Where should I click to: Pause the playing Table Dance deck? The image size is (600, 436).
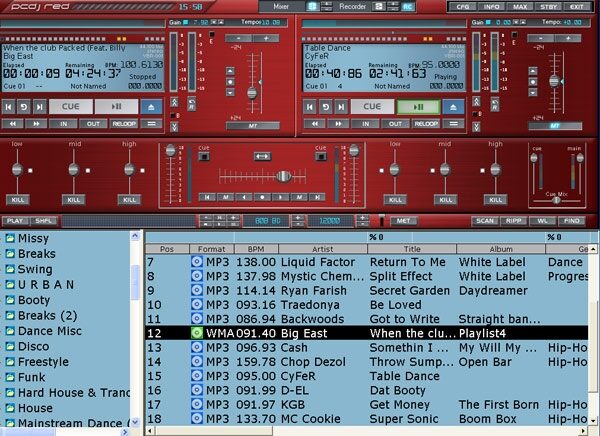tap(418, 107)
